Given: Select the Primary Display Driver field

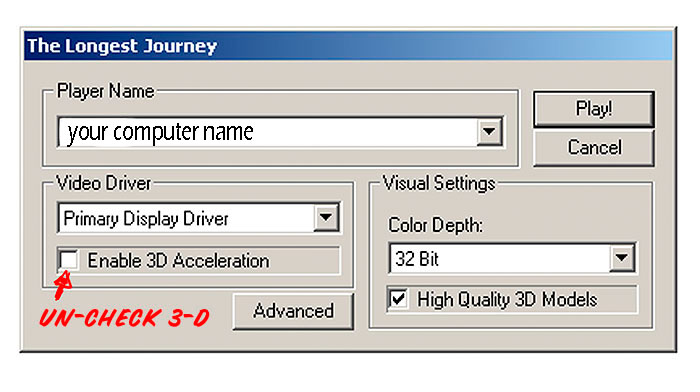Looking at the screenshot, I should 186,218.
